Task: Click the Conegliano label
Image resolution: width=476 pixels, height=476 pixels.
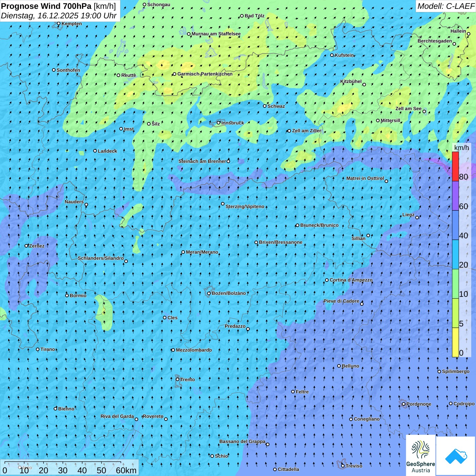Action: coord(367,419)
